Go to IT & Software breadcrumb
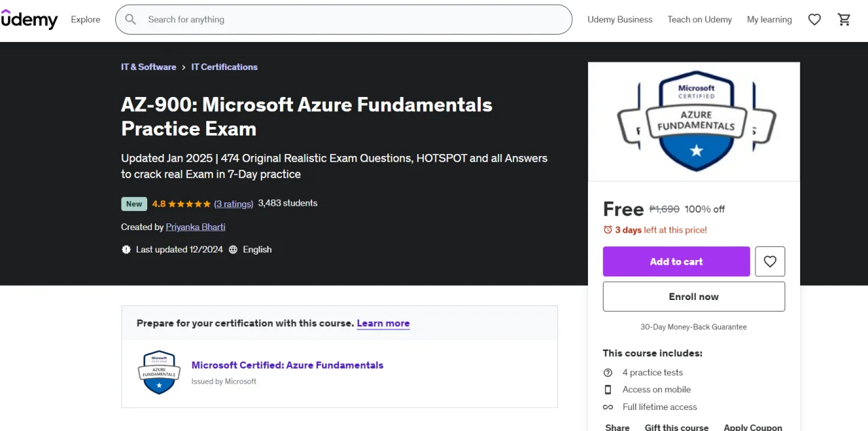Image resolution: width=868 pixels, height=431 pixels. pyautogui.click(x=149, y=67)
